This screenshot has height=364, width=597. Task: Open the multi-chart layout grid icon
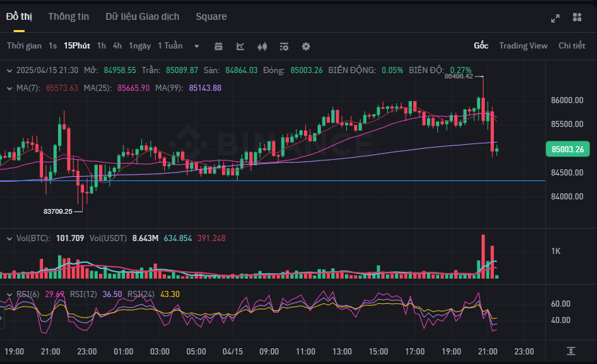[577, 17]
